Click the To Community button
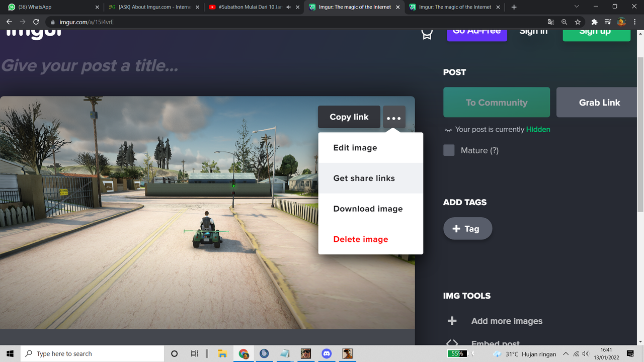Image resolution: width=644 pixels, height=362 pixels. click(497, 103)
